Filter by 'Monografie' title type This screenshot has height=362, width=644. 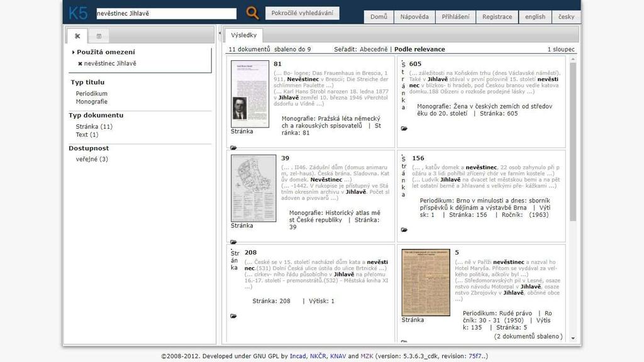coord(92,102)
